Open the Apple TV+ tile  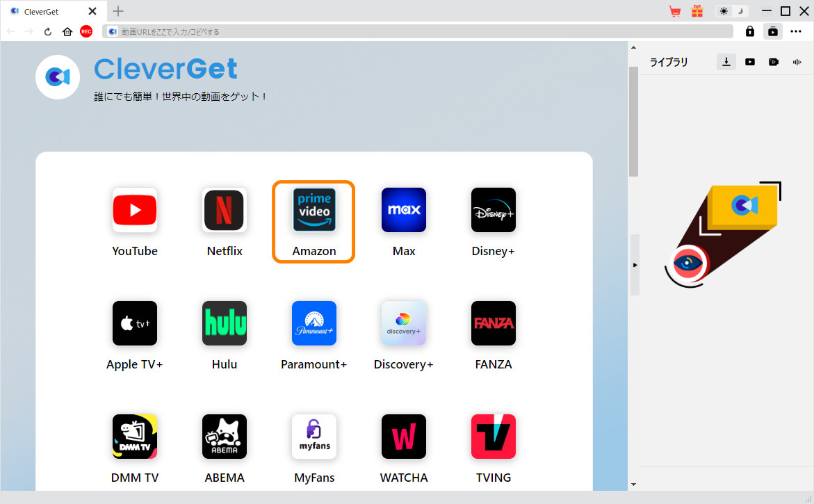point(134,323)
